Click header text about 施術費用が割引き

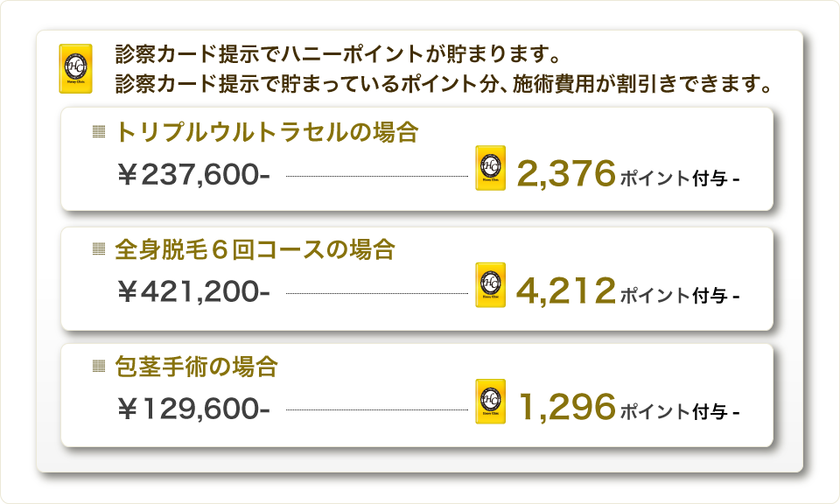pos(444,83)
